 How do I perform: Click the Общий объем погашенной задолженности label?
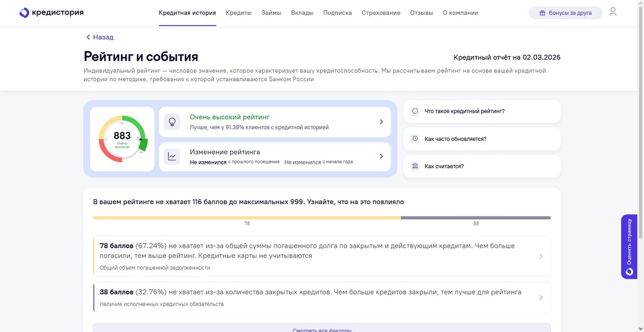point(155,268)
